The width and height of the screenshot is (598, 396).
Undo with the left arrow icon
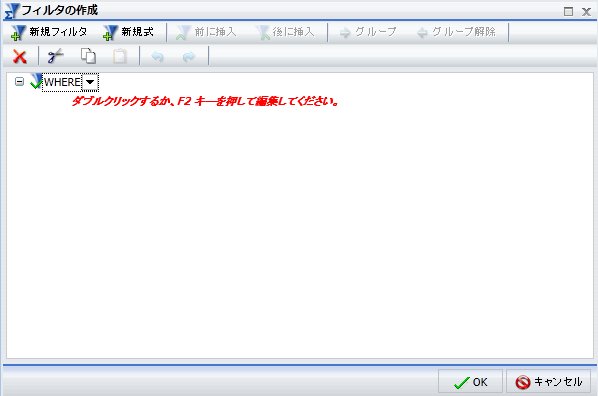[x=157, y=57]
